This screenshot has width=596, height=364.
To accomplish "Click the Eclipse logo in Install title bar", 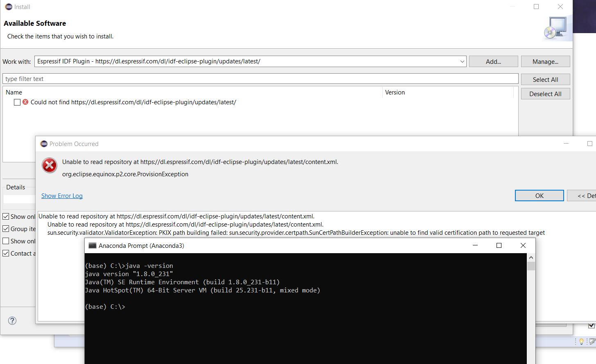I will pyautogui.click(x=8, y=7).
